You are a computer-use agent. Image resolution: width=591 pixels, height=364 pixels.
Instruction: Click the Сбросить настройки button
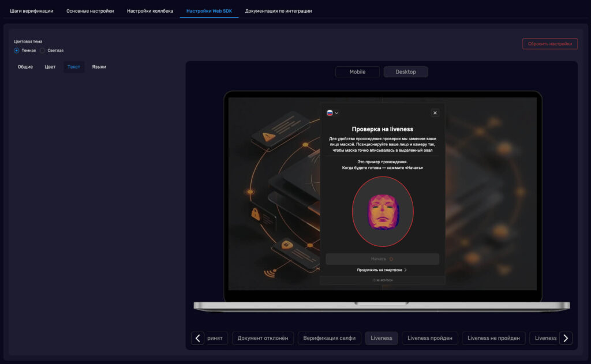pos(550,44)
